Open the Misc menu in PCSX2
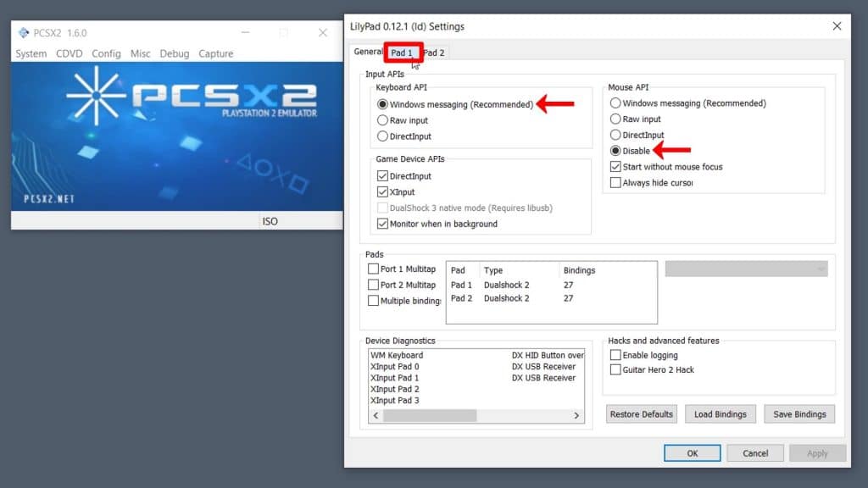Viewport: 868px width, 488px height. (x=140, y=53)
